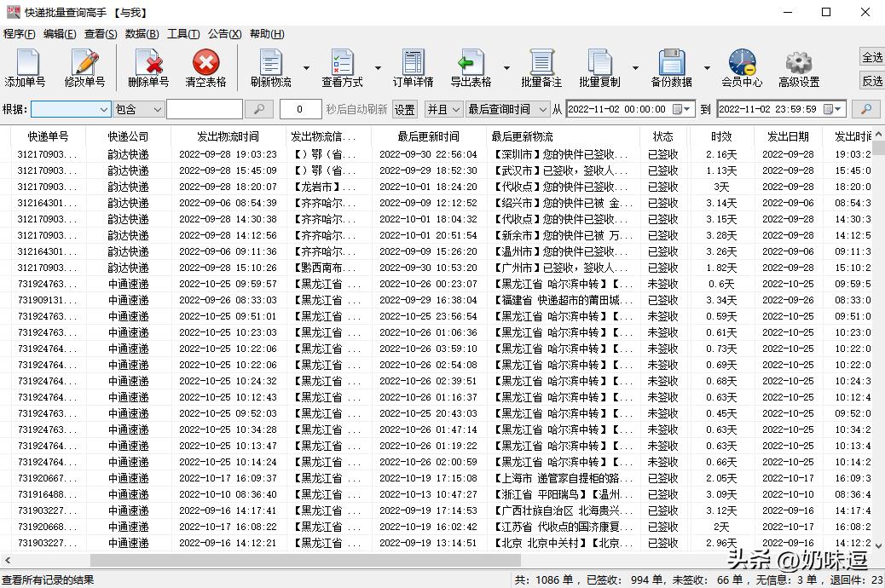Click the horizontal scrollbar at table bottom
The width and height of the screenshot is (885, 588).
point(341,560)
